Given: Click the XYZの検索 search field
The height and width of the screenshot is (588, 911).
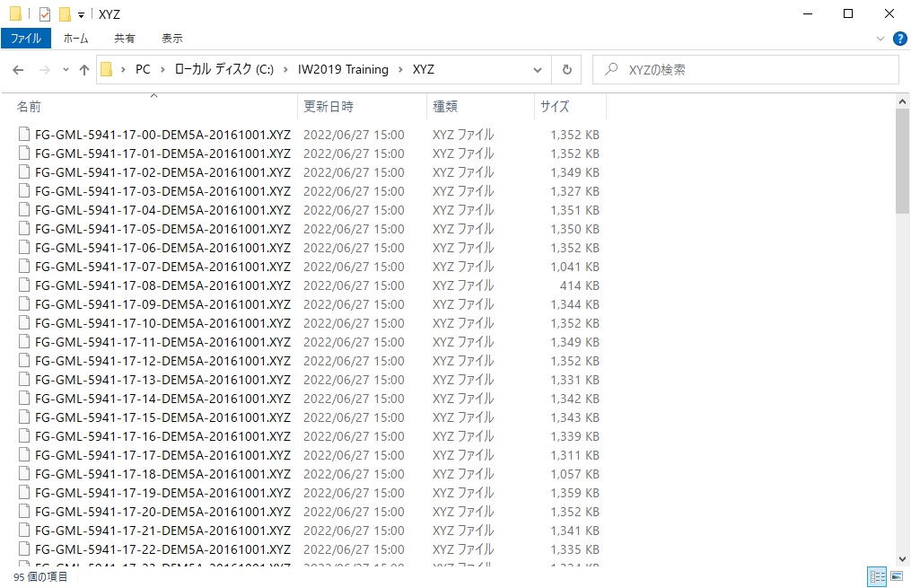Looking at the screenshot, I should [746, 70].
